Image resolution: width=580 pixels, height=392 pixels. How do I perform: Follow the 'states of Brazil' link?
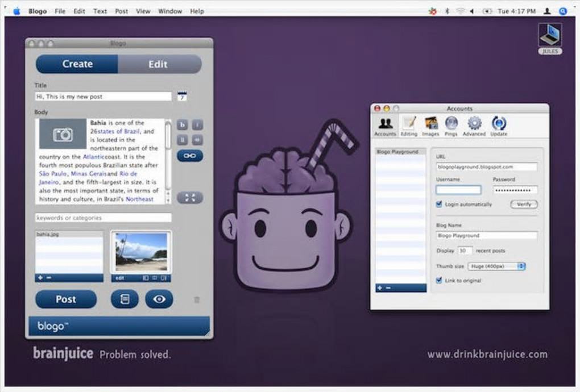coord(119,131)
